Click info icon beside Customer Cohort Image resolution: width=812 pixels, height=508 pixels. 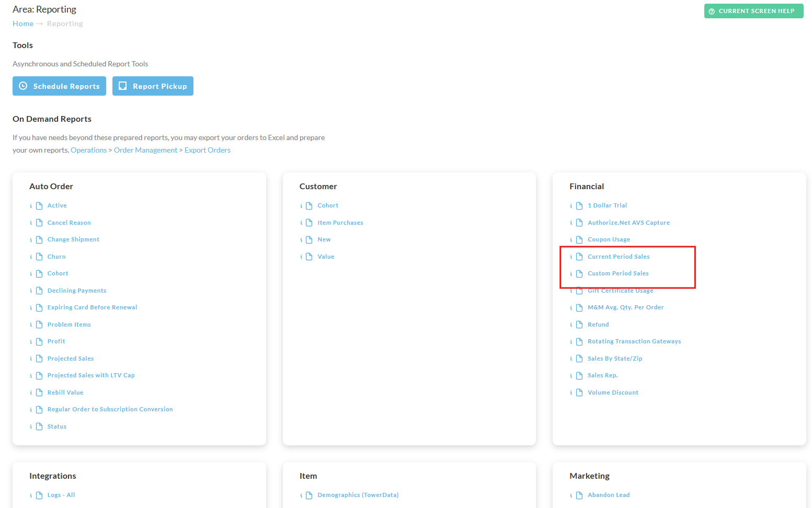301,206
